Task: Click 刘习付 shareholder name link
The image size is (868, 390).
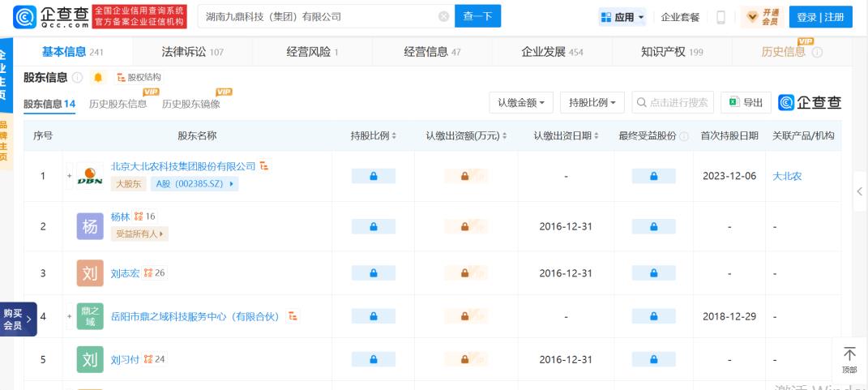Action: tap(125, 359)
